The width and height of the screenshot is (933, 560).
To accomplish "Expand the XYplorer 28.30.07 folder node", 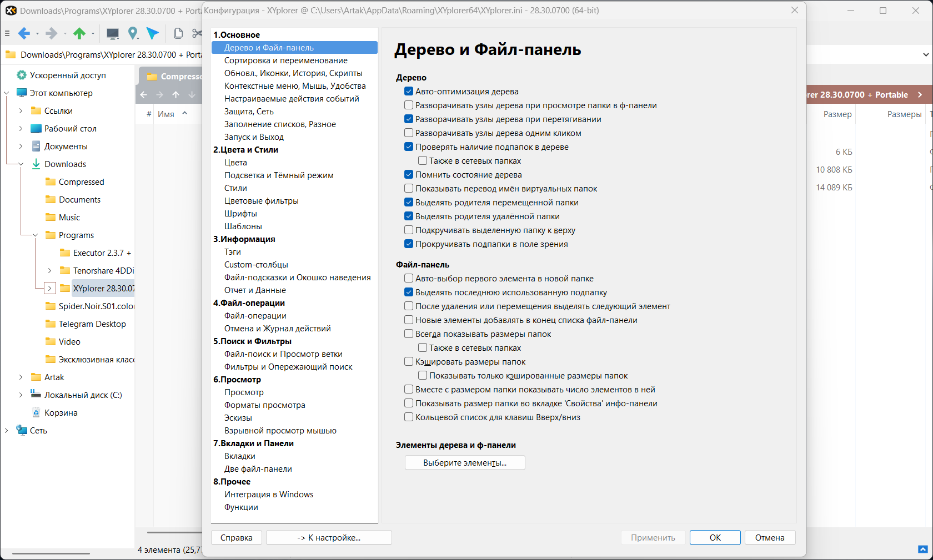I will click(x=49, y=289).
